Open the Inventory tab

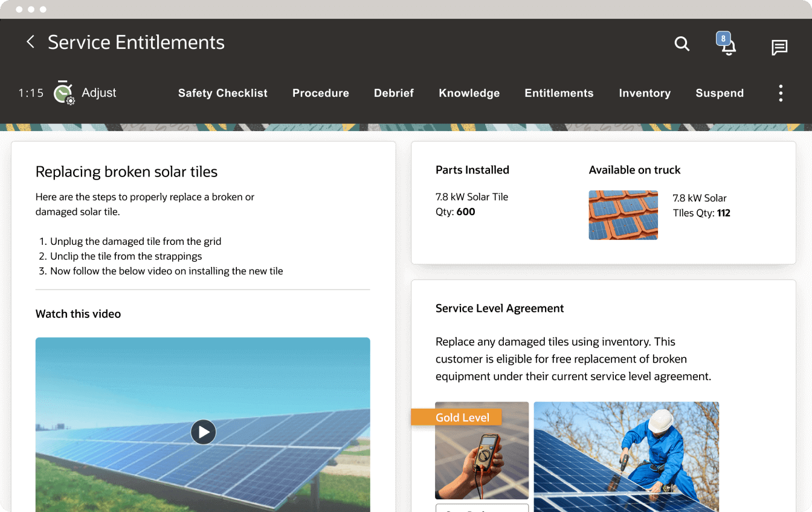click(x=644, y=92)
